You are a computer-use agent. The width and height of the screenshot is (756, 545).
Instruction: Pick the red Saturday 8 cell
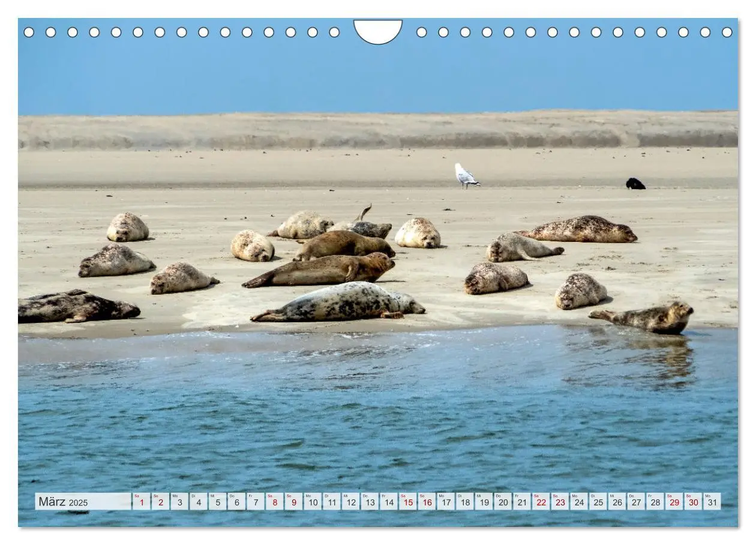point(274,502)
